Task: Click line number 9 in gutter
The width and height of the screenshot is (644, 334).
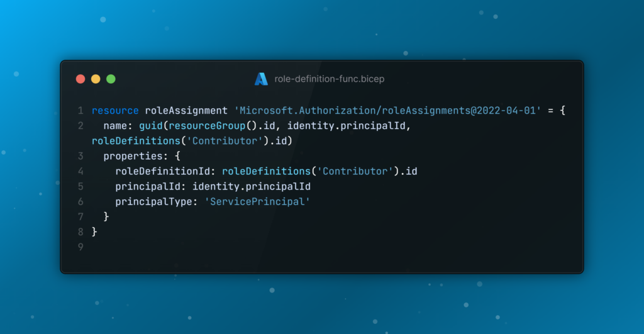Action: pyautogui.click(x=80, y=247)
